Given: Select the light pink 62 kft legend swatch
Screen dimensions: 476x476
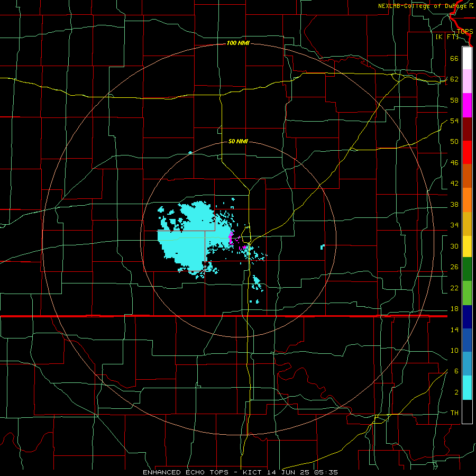Looking at the screenshot, I should tap(467, 81).
